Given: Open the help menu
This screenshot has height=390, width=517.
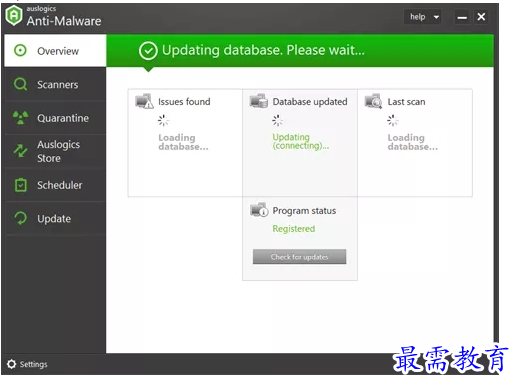Looking at the screenshot, I should pyautogui.click(x=423, y=17).
